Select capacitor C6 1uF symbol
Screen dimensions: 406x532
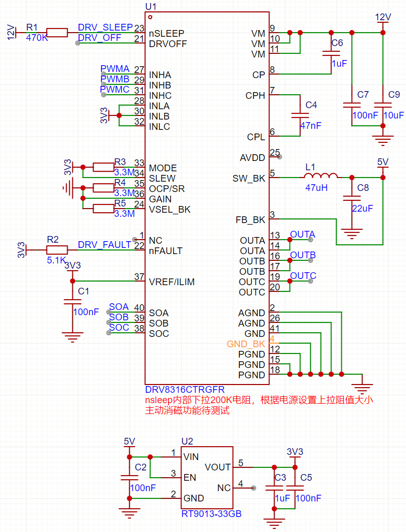click(x=331, y=53)
